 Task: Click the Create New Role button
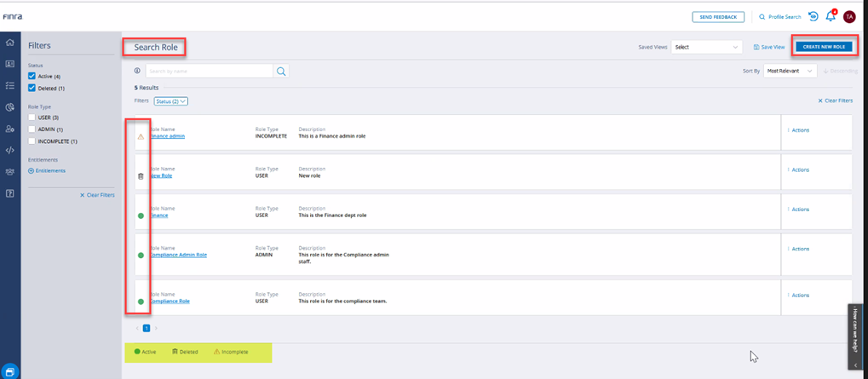[822, 46]
